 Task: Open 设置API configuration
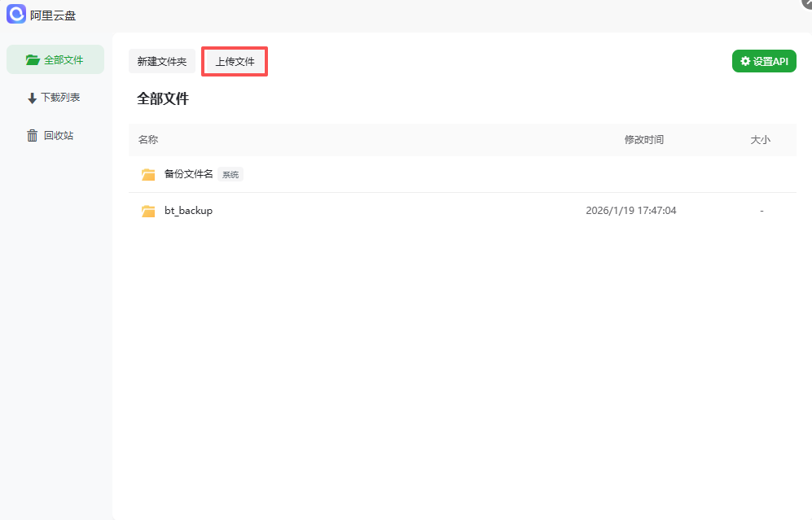pos(764,60)
